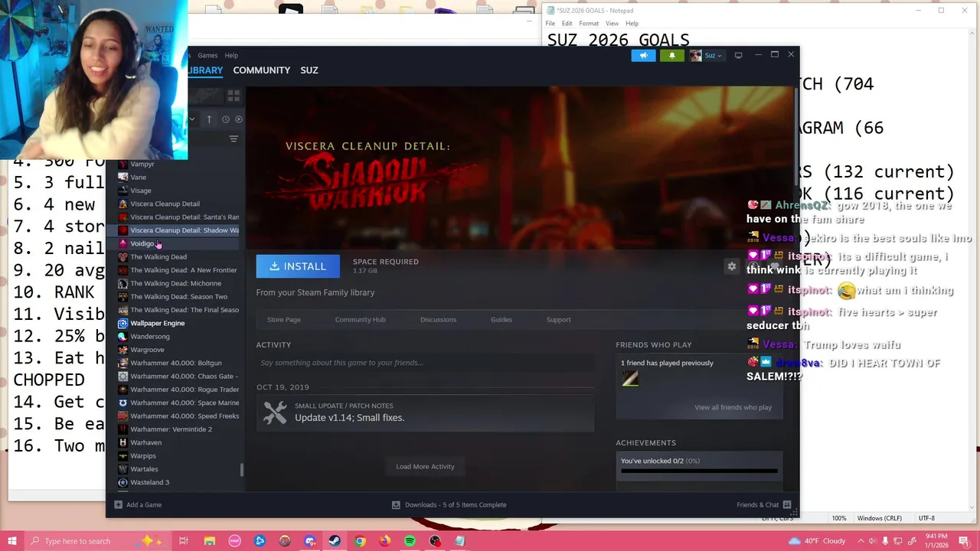Open Steam from the taskbar
Screen dimensions: 980x551
[335, 541]
